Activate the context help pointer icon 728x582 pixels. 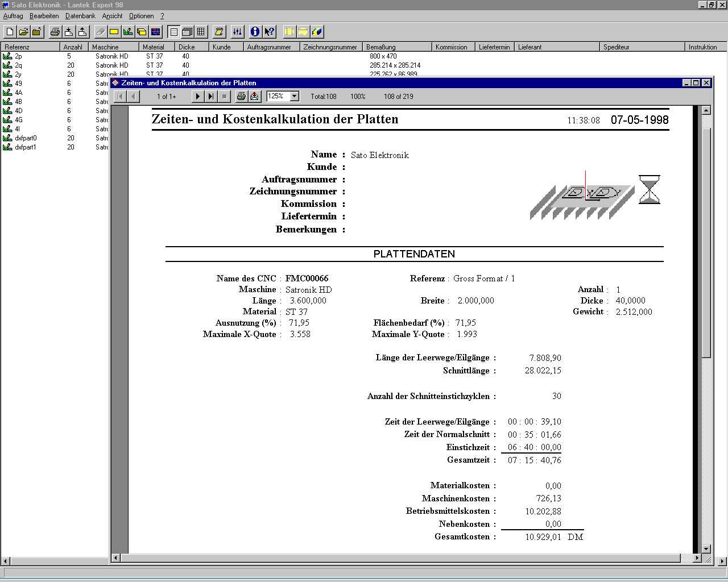269,32
